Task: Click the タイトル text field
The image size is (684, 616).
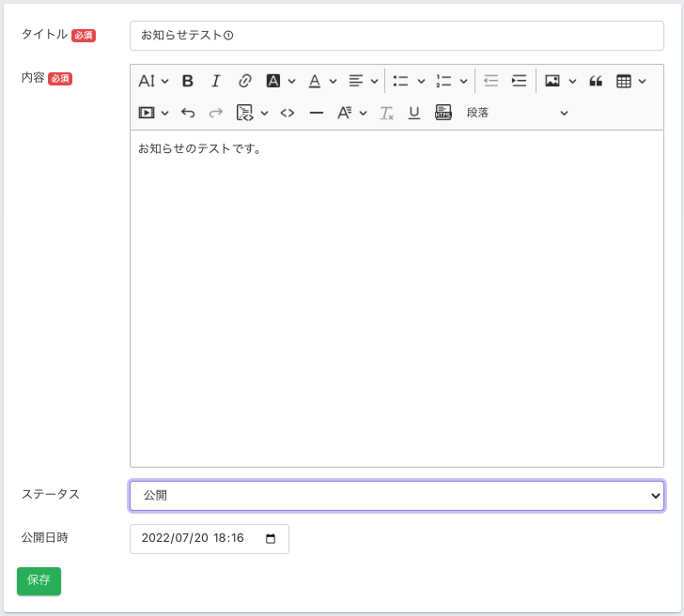Action: tap(396, 36)
